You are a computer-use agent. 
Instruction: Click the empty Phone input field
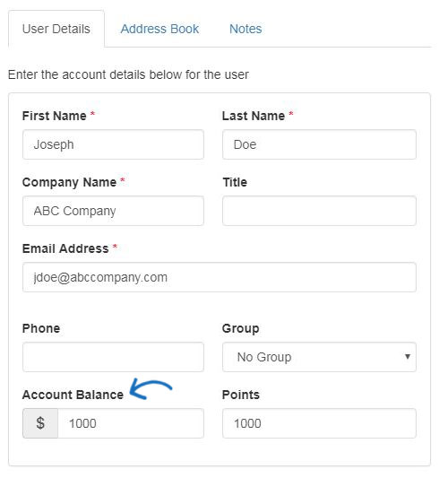click(x=113, y=357)
